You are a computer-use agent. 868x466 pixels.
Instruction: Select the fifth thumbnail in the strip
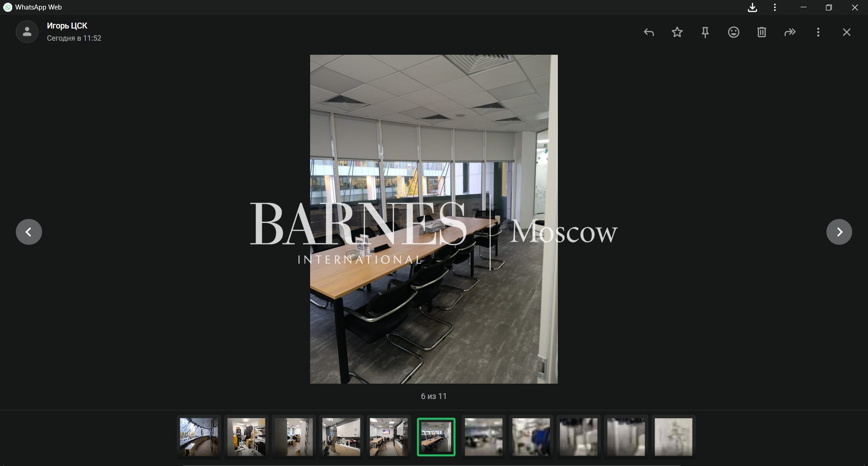click(x=389, y=437)
